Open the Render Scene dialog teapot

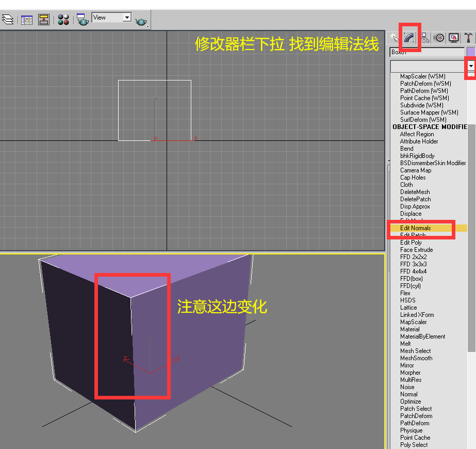tap(83, 20)
